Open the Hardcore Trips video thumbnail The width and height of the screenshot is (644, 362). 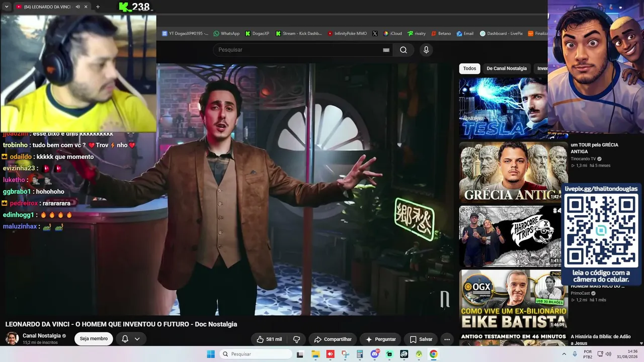click(x=510, y=236)
